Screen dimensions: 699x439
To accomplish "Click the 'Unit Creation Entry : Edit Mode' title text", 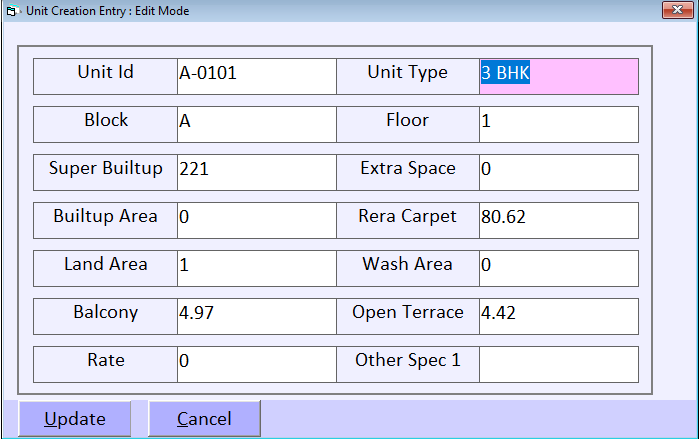I will click(107, 11).
